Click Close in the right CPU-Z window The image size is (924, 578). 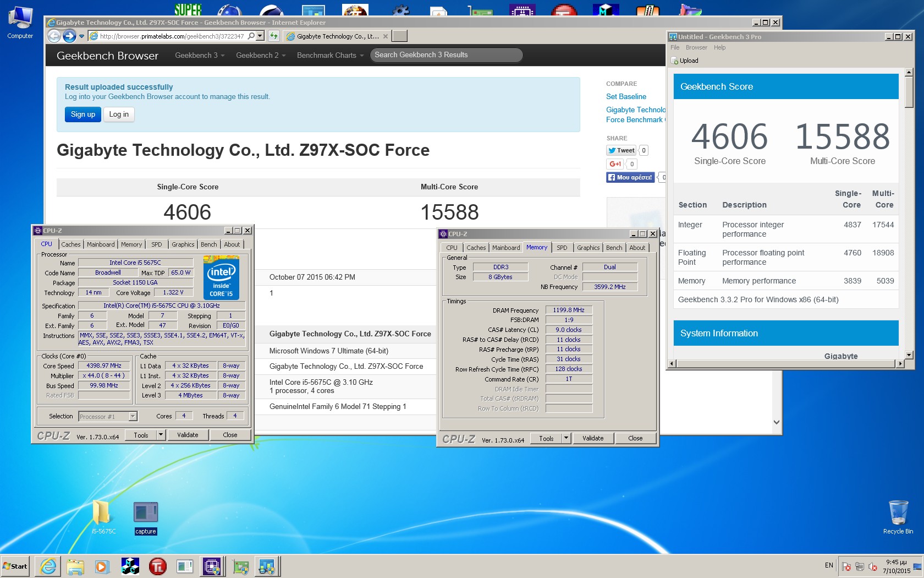(635, 438)
